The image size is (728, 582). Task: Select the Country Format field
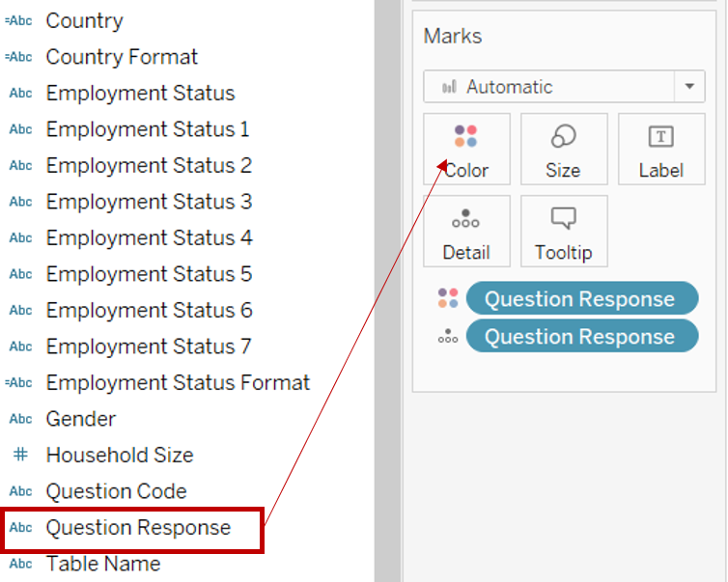122,57
